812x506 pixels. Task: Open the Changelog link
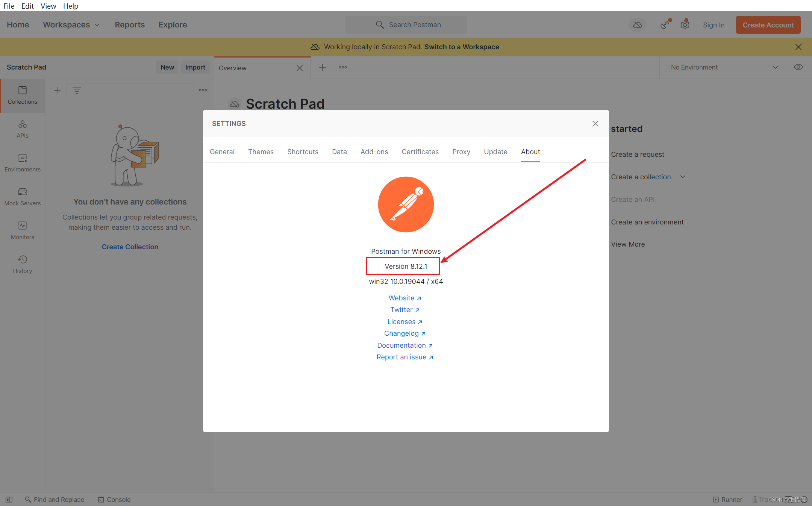(x=405, y=333)
